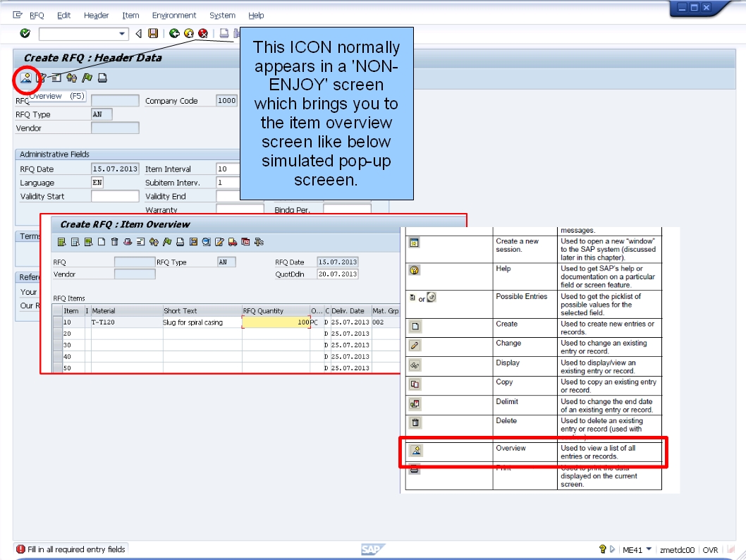Open the command field dropdown arrow
This screenshot has height=560, width=746.
click(x=121, y=32)
